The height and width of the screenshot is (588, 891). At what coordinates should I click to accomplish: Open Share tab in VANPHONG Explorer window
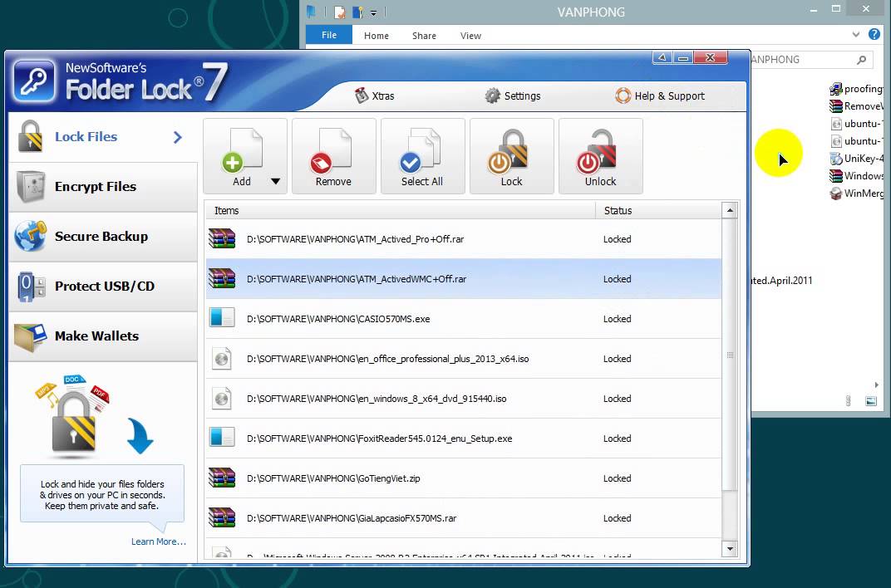pos(424,35)
